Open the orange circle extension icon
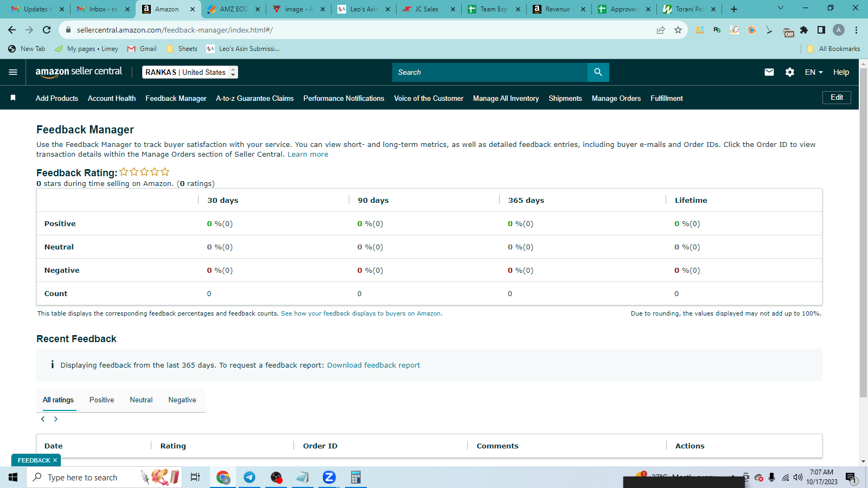 coord(752,30)
